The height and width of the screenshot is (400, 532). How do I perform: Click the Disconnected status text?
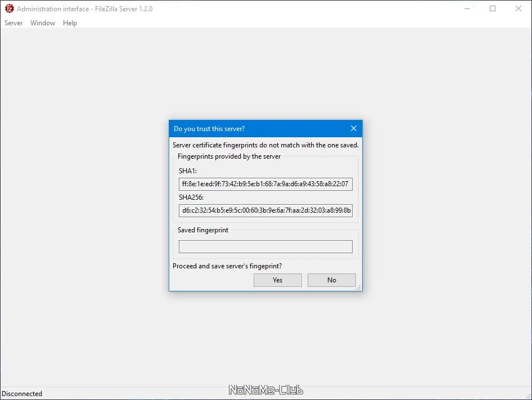pos(22,394)
